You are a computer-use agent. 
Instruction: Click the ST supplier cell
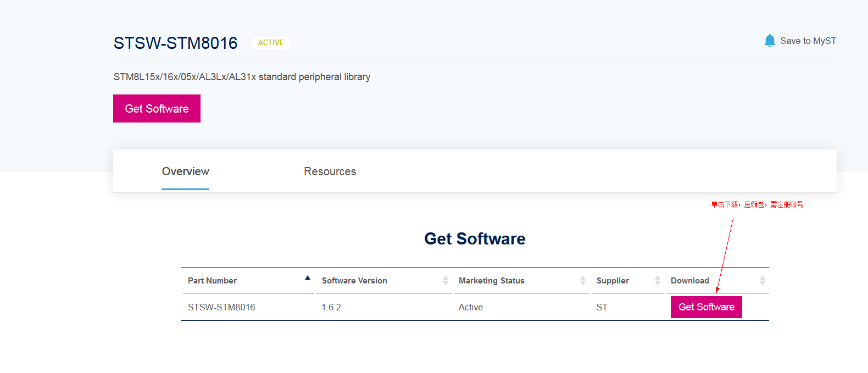click(x=602, y=307)
